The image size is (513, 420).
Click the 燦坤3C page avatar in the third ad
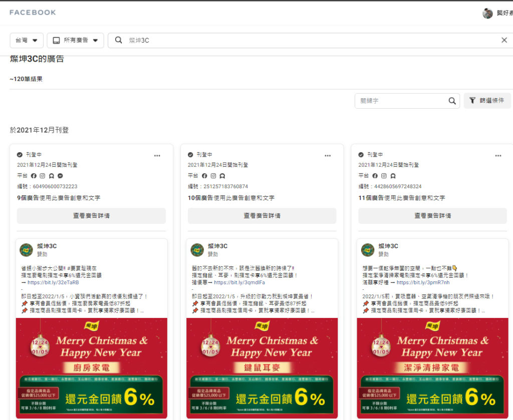pyautogui.click(x=368, y=250)
